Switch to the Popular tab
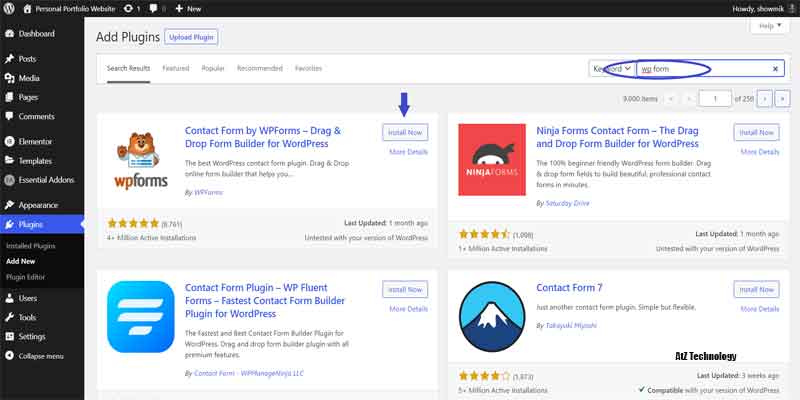This screenshot has width=800, height=400. point(213,68)
